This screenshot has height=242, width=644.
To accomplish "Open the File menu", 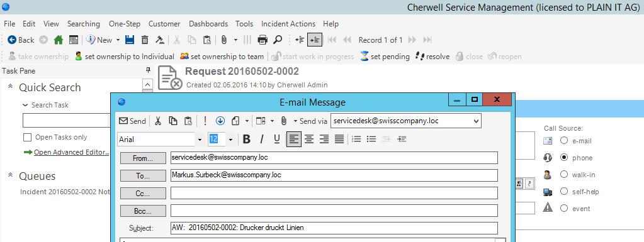I will point(9,24).
